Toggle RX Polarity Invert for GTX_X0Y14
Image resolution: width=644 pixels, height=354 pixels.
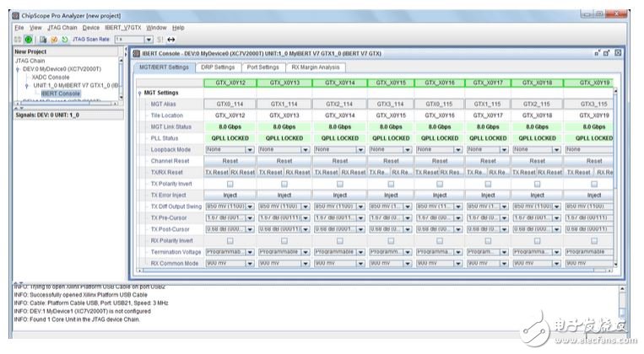click(339, 239)
